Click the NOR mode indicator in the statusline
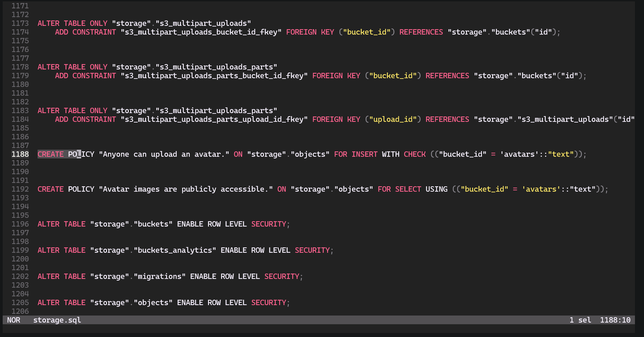The width and height of the screenshot is (644, 337). click(13, 320)
